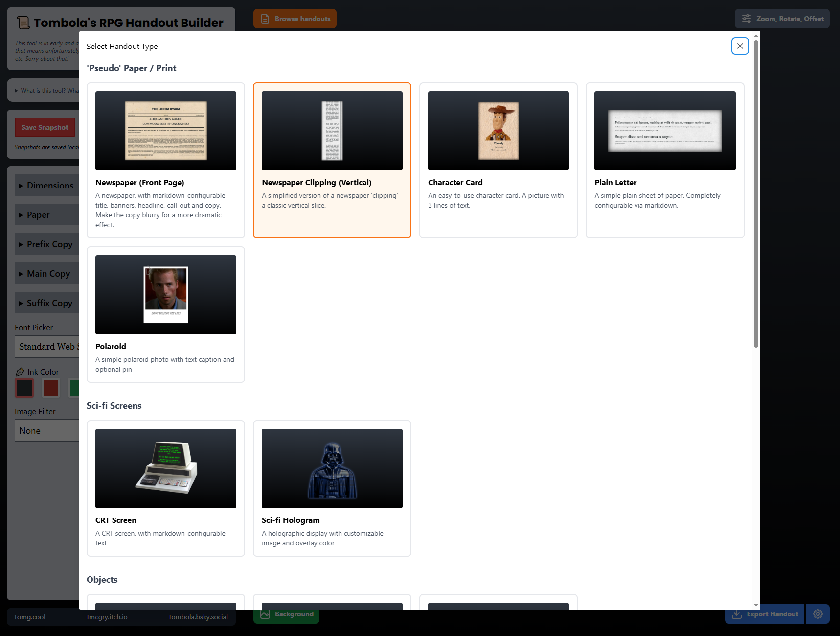
Task: Close the Select Handout Type dialog
Action: [740, 46]
